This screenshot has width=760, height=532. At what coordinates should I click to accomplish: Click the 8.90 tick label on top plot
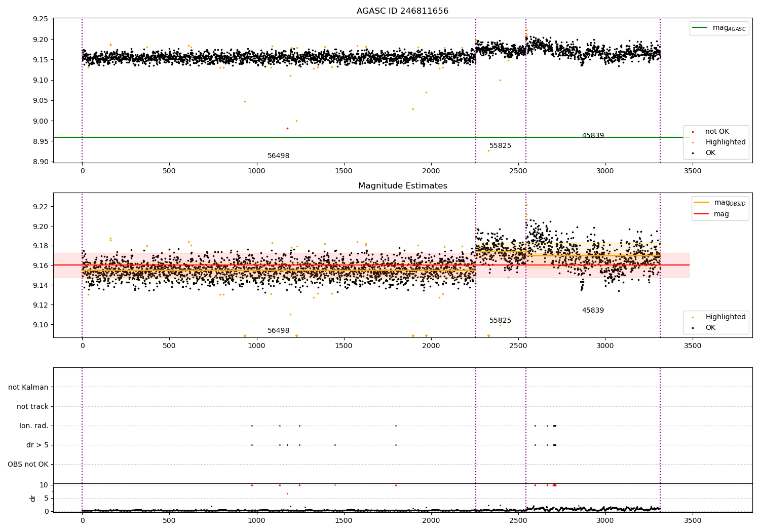[x=40, y=162]
